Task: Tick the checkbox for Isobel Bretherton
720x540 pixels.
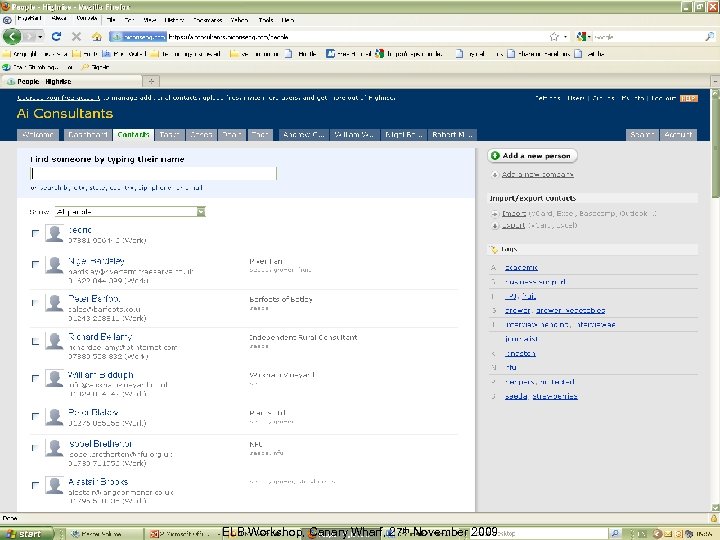Action: pos(35,448)
